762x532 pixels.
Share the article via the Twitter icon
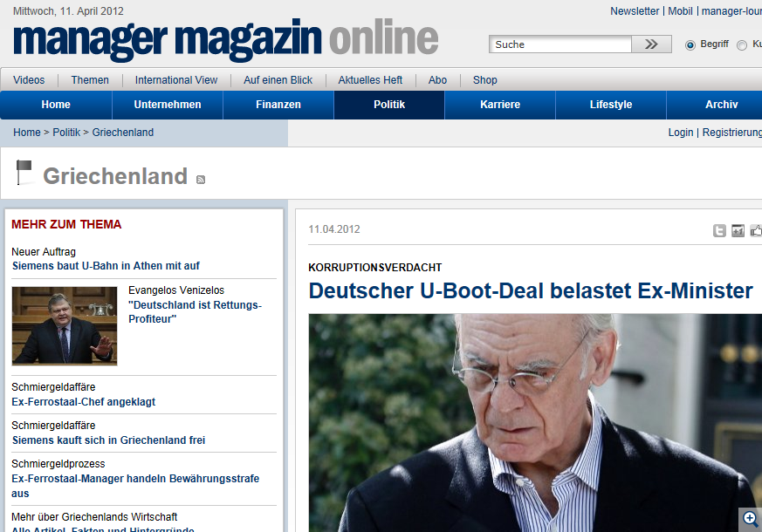coord(719,230)
